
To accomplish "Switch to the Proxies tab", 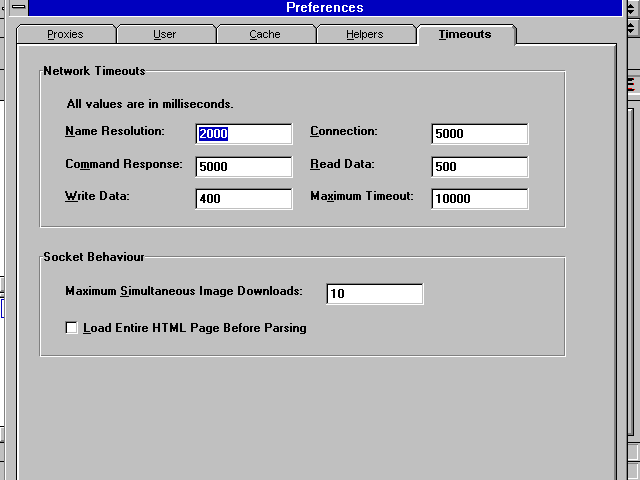I will 65,34.
